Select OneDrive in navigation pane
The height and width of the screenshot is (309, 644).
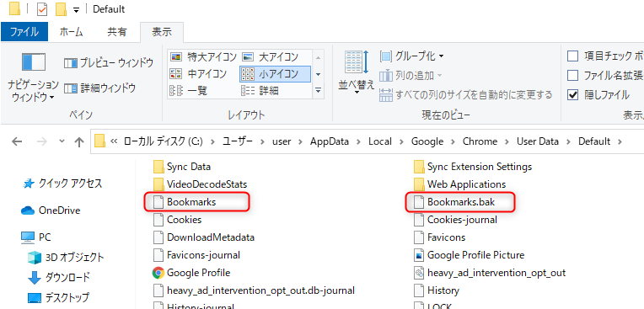tap(51, 210)
